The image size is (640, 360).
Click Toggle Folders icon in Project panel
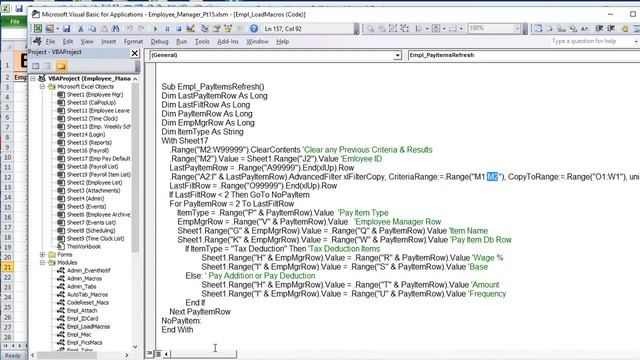tap(61, 66)
